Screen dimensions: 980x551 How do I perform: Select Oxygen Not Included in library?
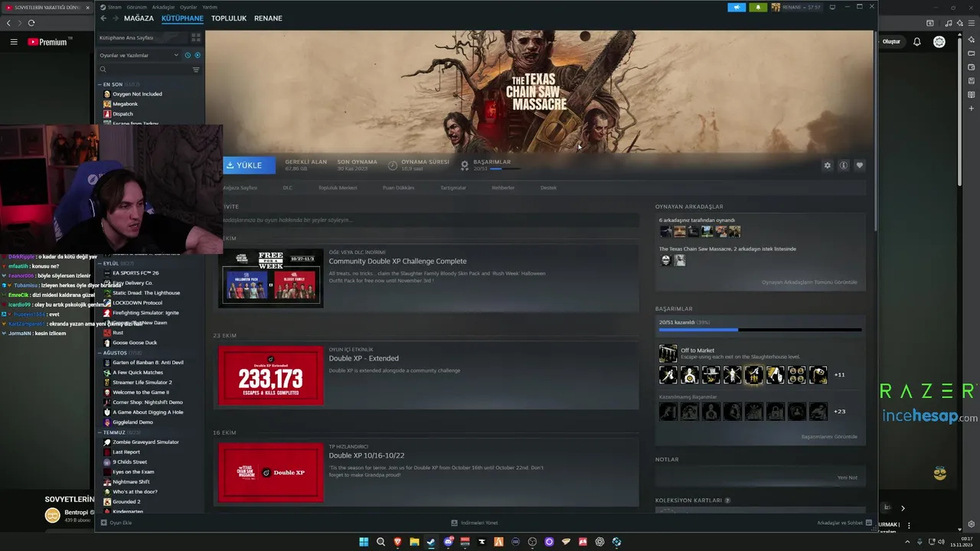pyautogui.click(x=137, y=94)
